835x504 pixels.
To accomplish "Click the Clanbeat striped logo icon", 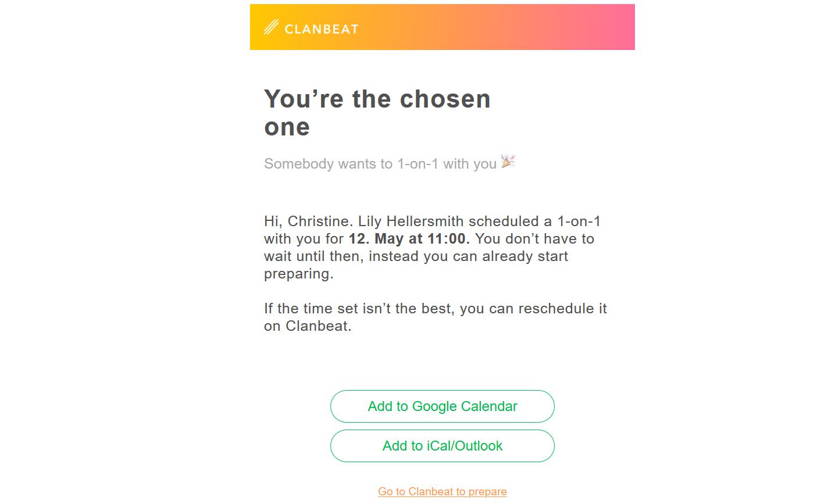I will click(x=271, y=27).
